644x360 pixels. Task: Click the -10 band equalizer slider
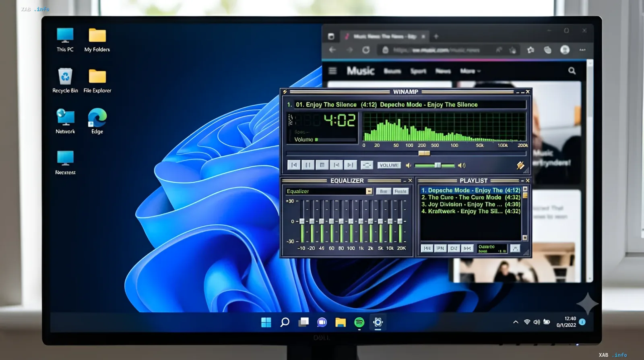[x=302, y=221]
